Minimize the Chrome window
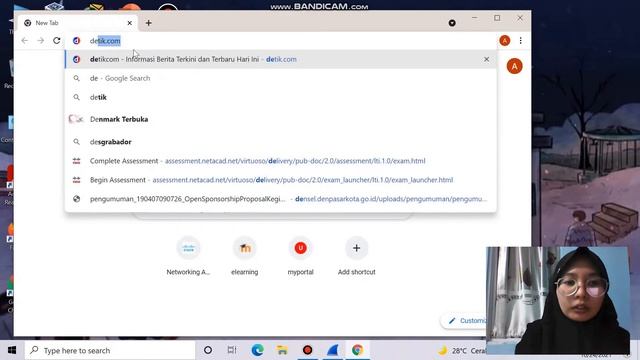640x360 pixels. click(x=474, y=18)
